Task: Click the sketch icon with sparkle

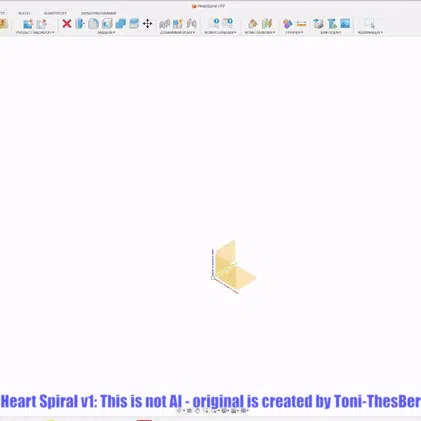Action: pos(42,24)
